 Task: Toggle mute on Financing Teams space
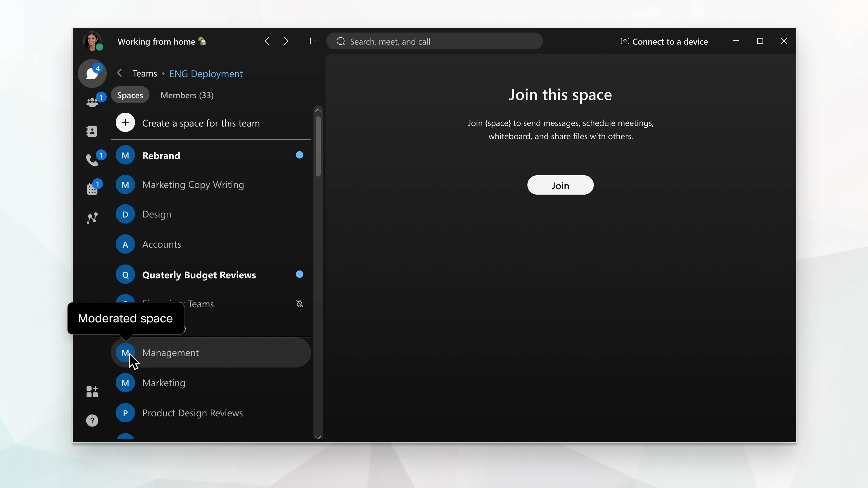(x=300, y=304)
